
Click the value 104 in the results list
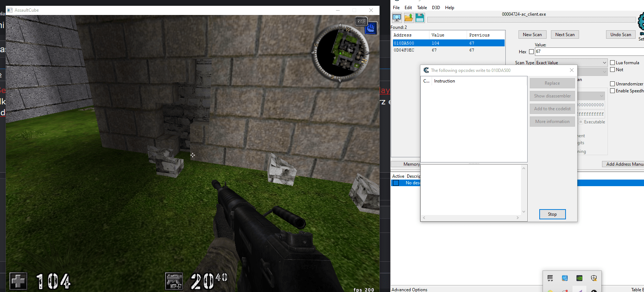point(435,43)
